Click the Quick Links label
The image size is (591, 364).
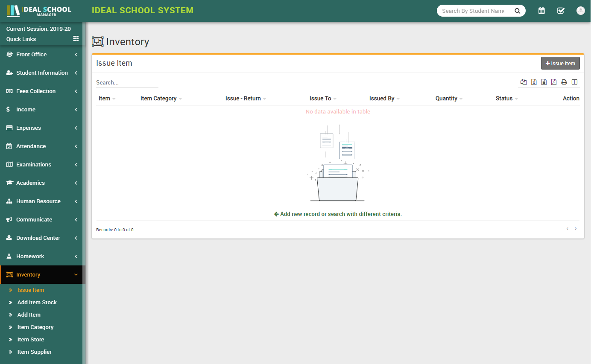[21, 39]
